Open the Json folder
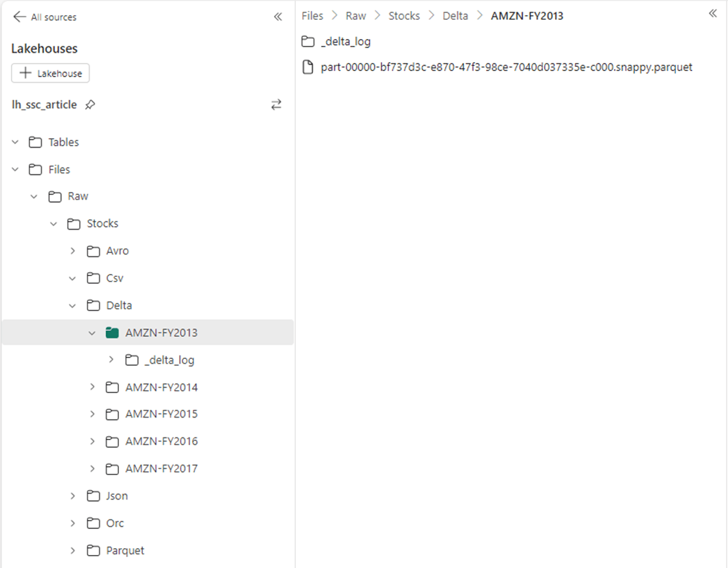The image size is (728, 568). click(x=117, y=496)
